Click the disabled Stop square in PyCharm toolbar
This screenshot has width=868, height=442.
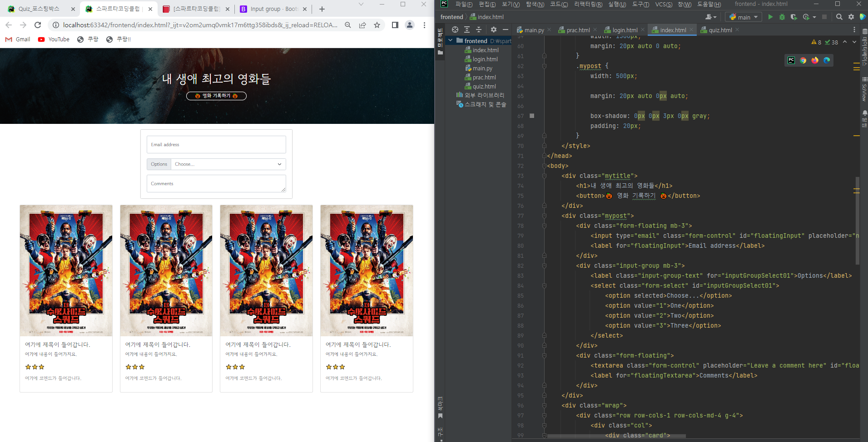pyautogui.click(x=824, y=17)
